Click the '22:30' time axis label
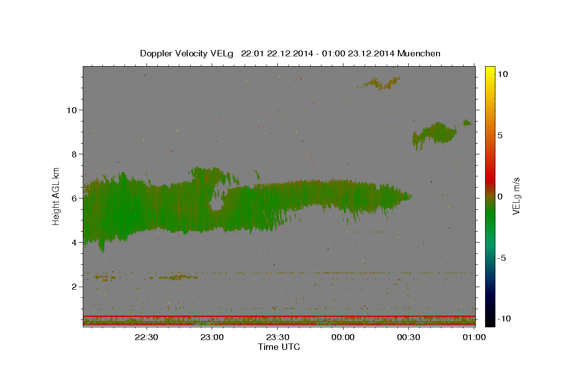Image resolution: width=588 pixels, height=392 pixels. (146, 337)
